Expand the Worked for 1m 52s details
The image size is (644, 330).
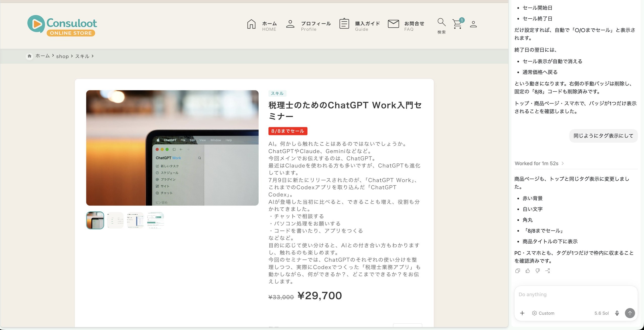(539, 163)
